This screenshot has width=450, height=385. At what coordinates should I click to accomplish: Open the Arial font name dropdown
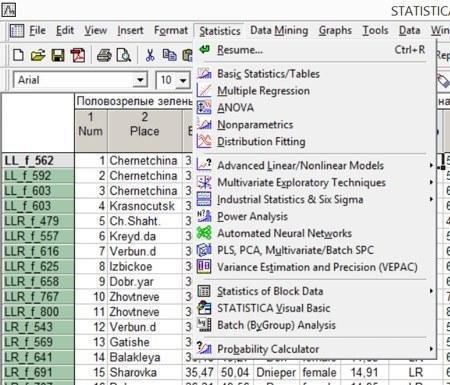(140, 80)
